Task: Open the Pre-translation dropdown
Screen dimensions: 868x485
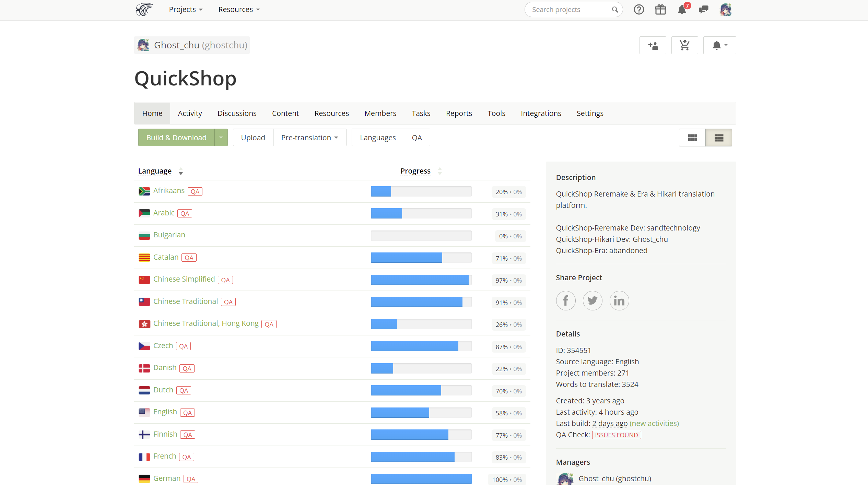Action: click(x=309, y=138)
